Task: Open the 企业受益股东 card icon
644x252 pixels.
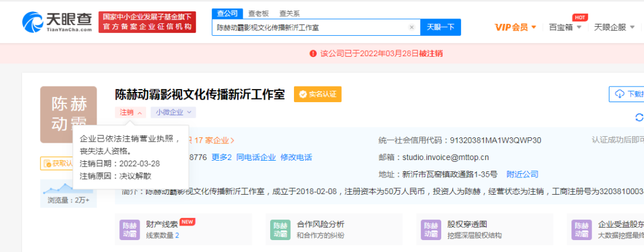Action: (x=582, y=230)
